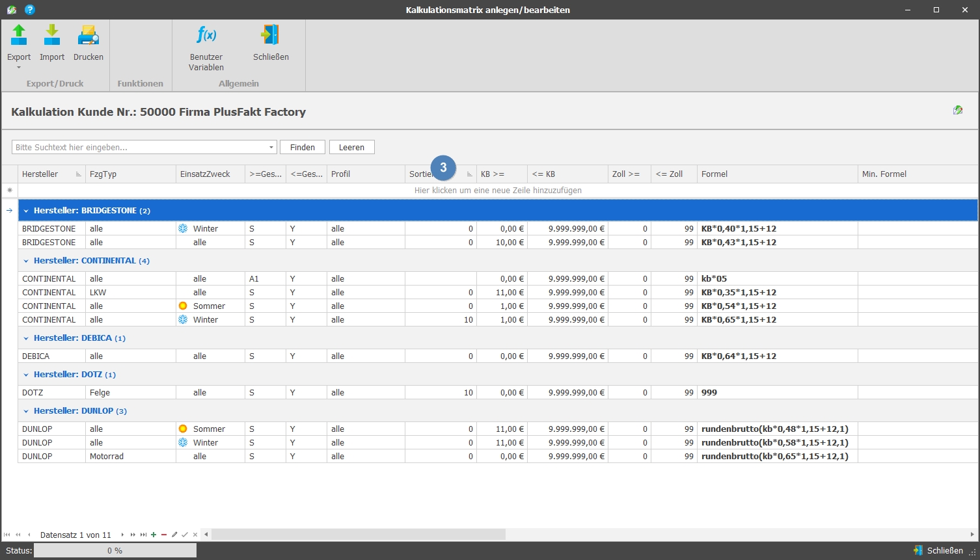Open the Export dropdown arrow below its label

(19, 68)
